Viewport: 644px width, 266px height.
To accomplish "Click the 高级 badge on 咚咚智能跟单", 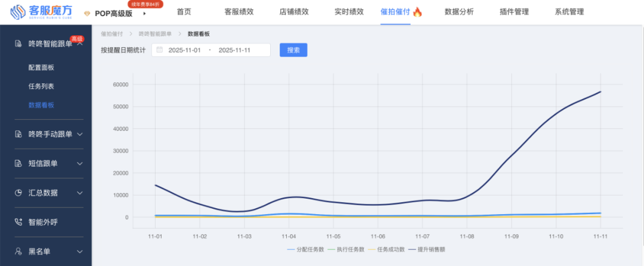I will coord(77,39).
